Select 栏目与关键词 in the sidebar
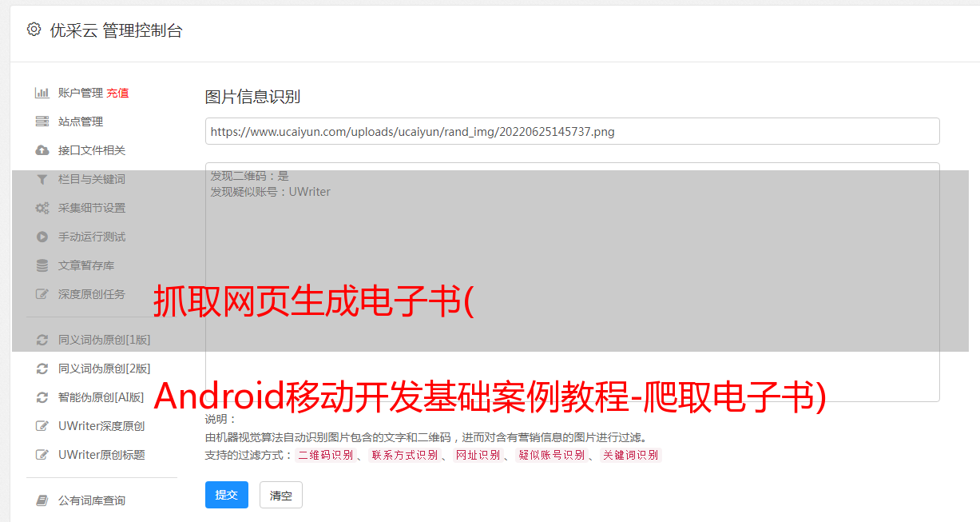Image resolution: width=980 pixels, height=522 pixels. pos(92,179)
